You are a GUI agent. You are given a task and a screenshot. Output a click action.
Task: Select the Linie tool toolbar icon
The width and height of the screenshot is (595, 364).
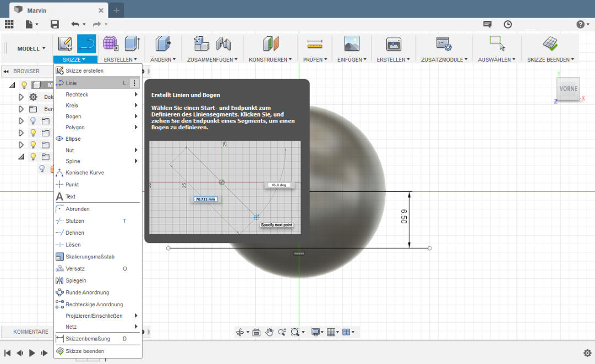click(86, 43)
